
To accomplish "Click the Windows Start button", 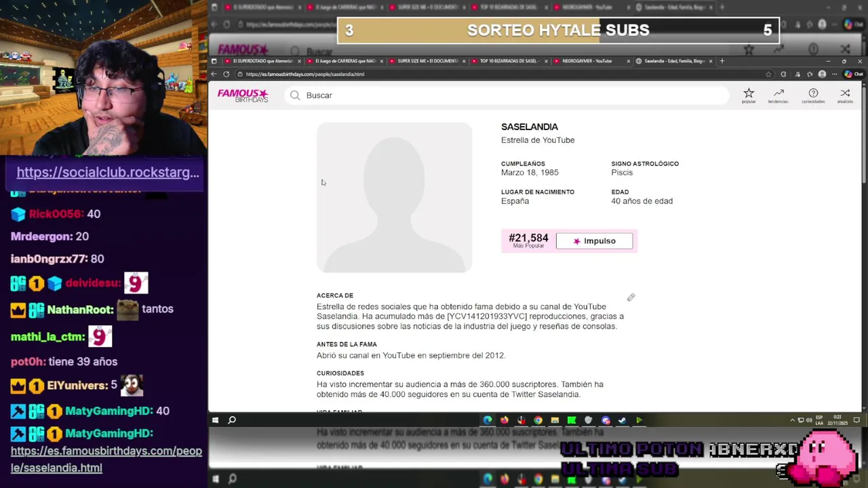I will 215,420.
